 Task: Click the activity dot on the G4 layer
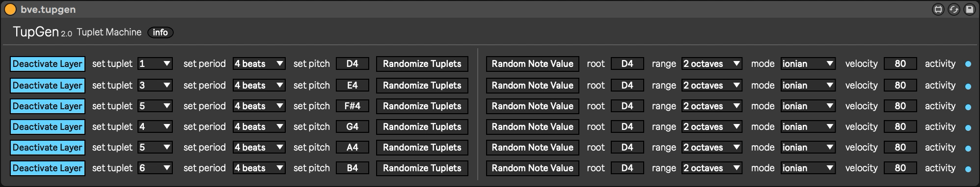[x=968, y=127]
